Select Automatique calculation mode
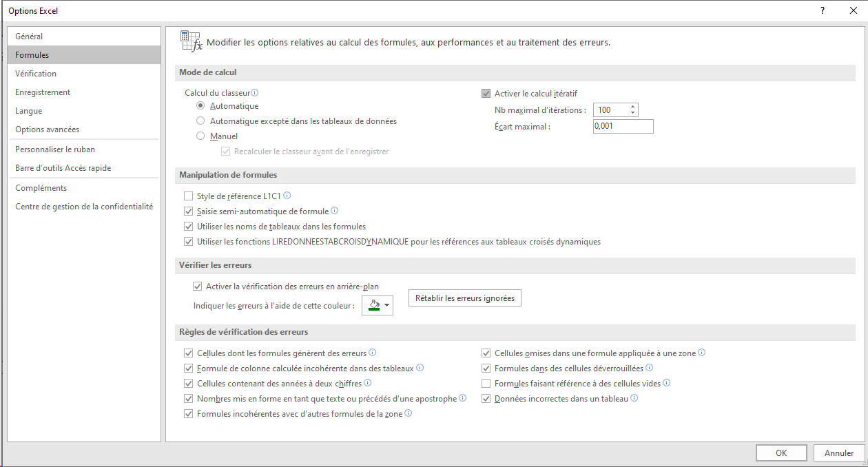 click(x=200, y=106)
